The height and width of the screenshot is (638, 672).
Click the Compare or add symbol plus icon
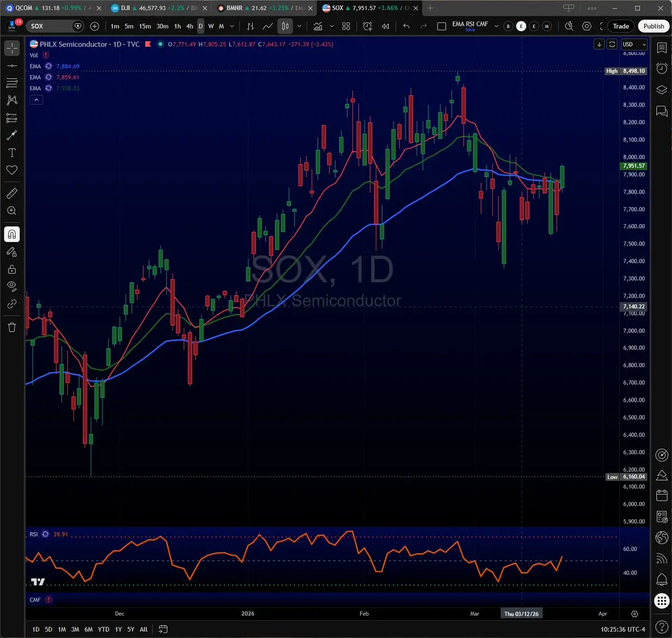click(x=95, y=26)
